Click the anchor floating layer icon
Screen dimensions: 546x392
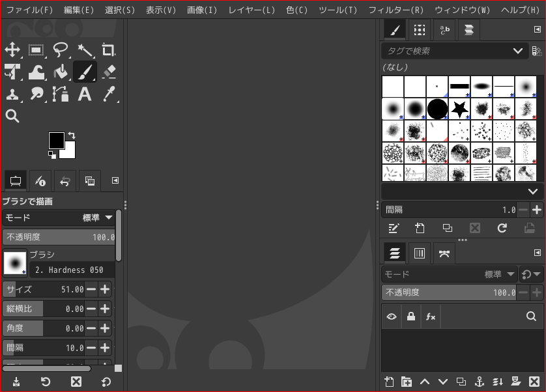pyautogui.click(x=480, y=382)
